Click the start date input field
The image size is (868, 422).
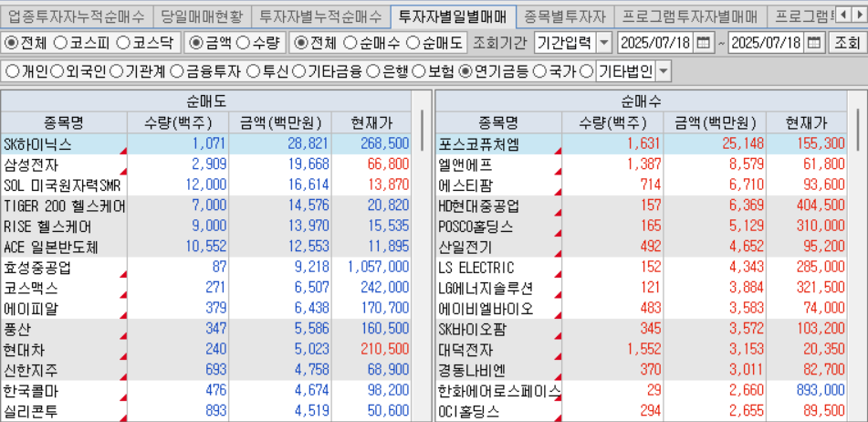[x=655, y=43]
